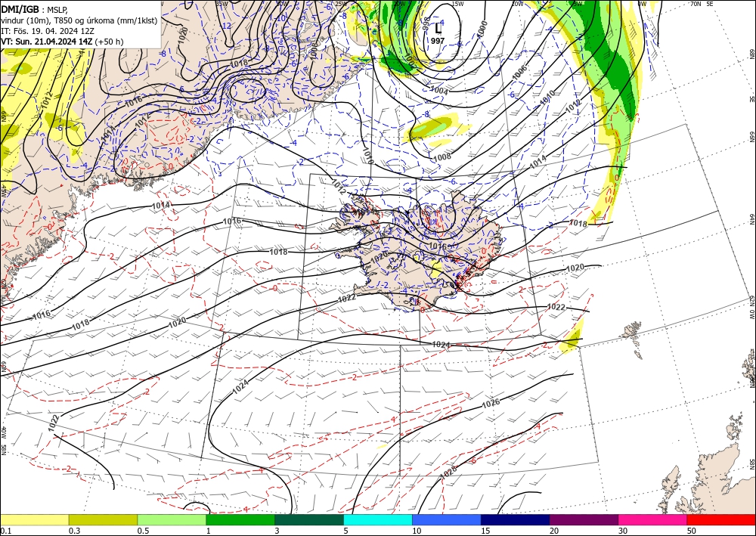756x536 pixels.
Task: Select the pink 30–50 legend color
Action: pyautogui.click(x=653, y=519)
